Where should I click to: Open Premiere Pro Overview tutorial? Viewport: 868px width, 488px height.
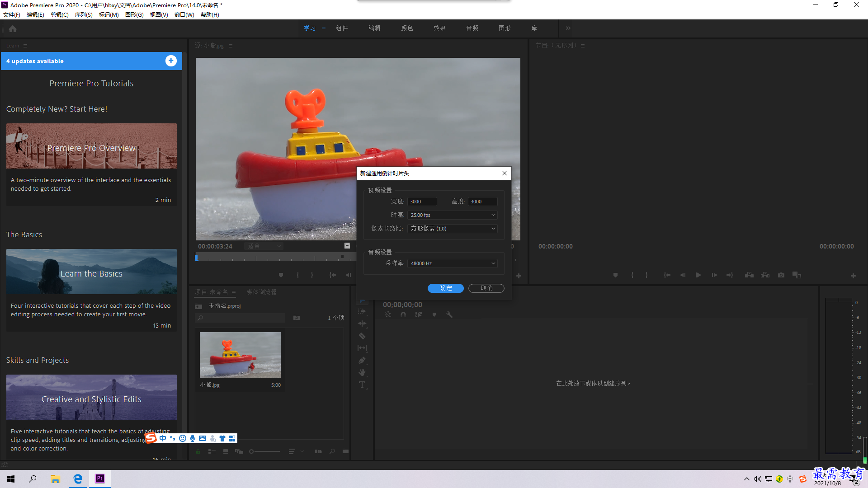coord(91,146)
